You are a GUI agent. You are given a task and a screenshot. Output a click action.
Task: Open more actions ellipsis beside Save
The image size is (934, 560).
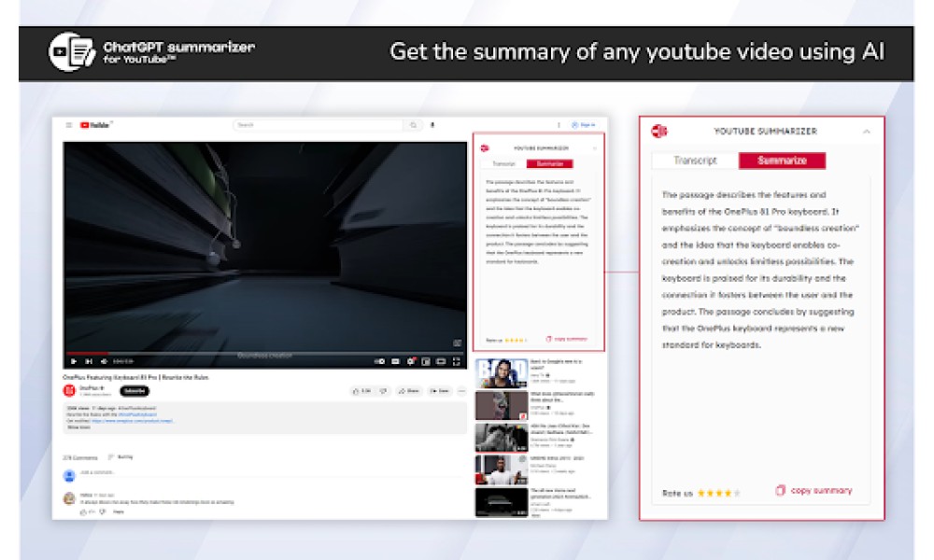461,391
